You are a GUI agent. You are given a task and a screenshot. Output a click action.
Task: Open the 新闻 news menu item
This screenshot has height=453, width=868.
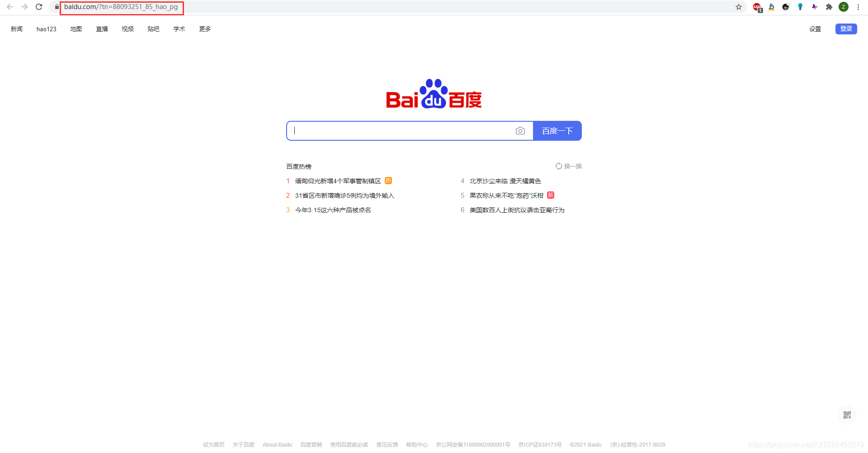pos(16,29)
